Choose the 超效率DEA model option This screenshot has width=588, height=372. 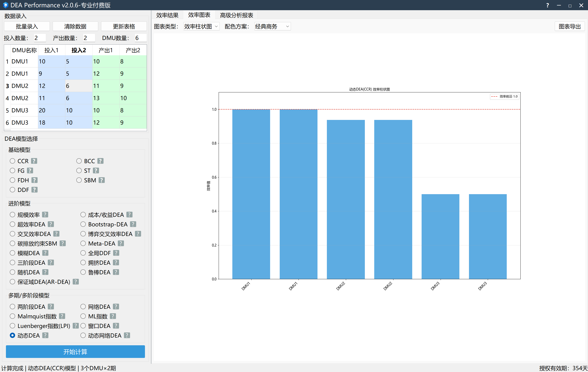pyautogui.click(x=12, y=224)
